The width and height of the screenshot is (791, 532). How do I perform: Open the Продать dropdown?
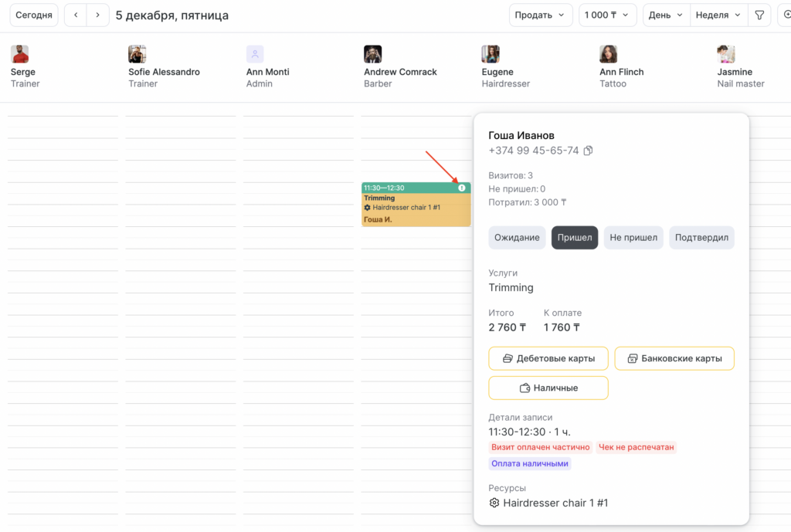point(540,15)
